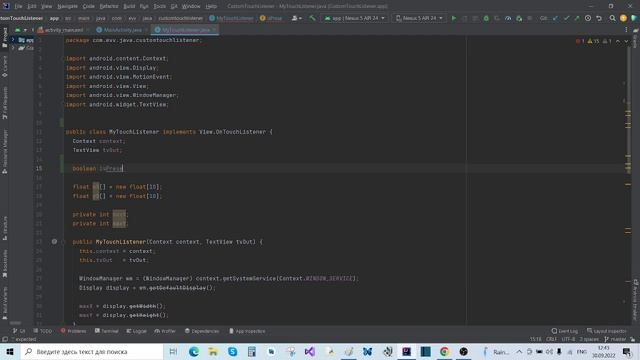Open the Build menu
640x360 pixels.
(x=129, y=6)
